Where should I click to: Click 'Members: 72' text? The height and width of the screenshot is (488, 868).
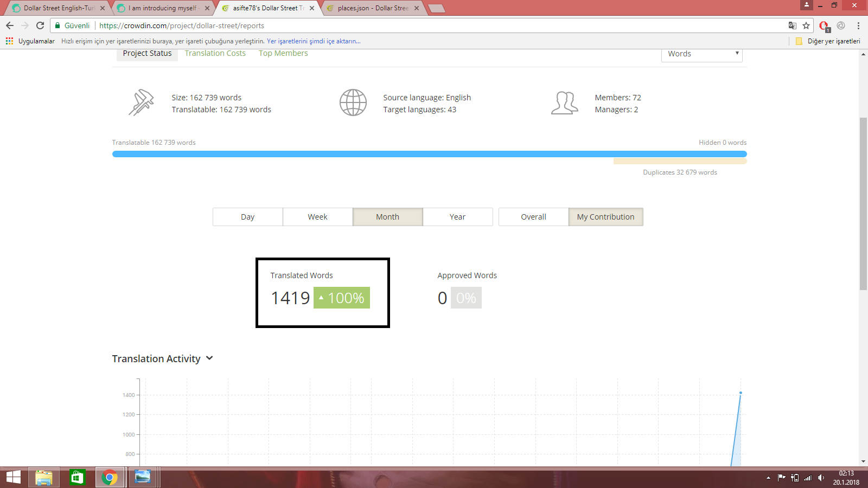(x=618, y=98)
